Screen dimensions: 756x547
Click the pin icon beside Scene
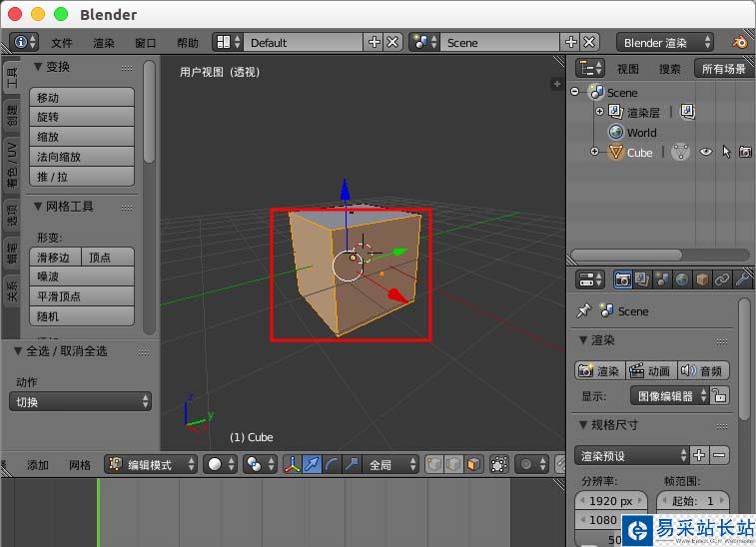(584, 311)
